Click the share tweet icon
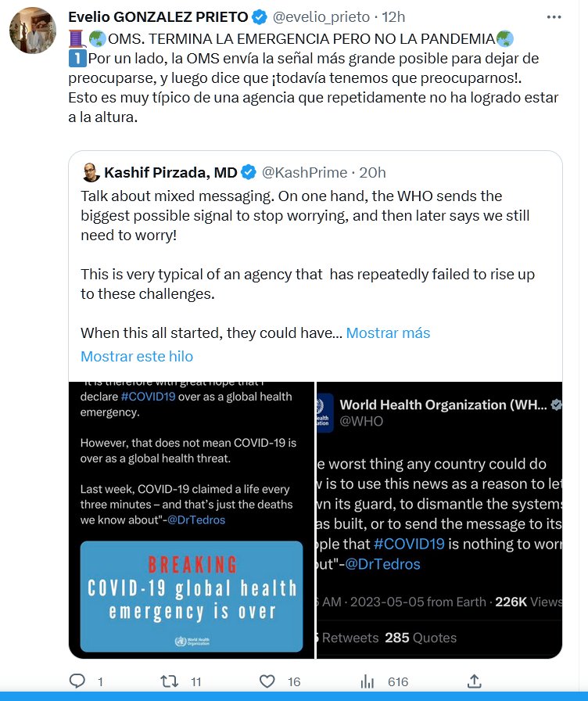Screen dimensions: 588x701 click(x=474, y=681)
